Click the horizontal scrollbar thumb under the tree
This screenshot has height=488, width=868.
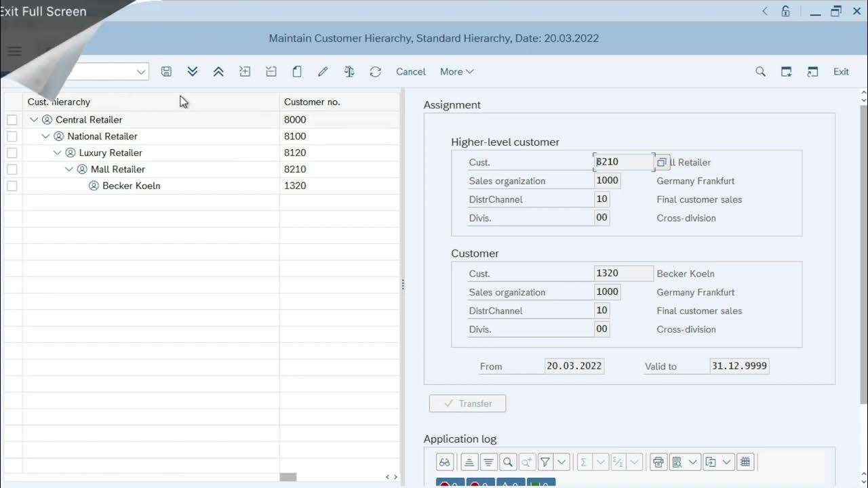(x=288, y=477)
